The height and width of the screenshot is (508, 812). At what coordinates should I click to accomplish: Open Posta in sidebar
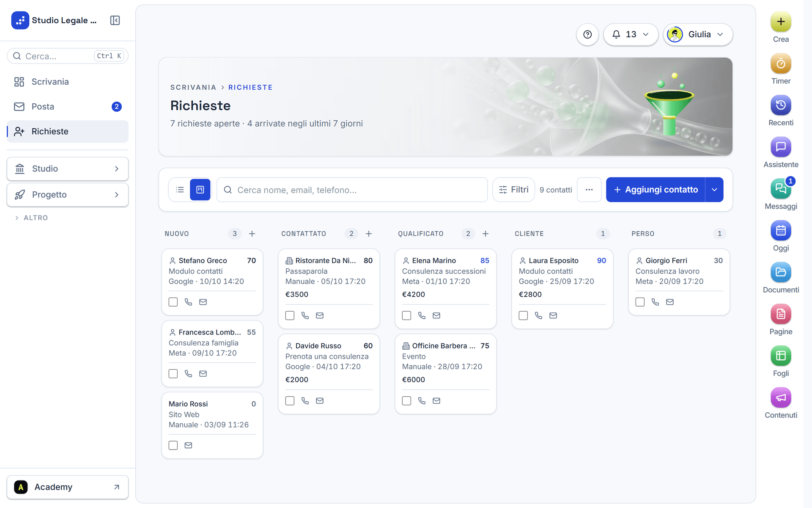(68, 107)
